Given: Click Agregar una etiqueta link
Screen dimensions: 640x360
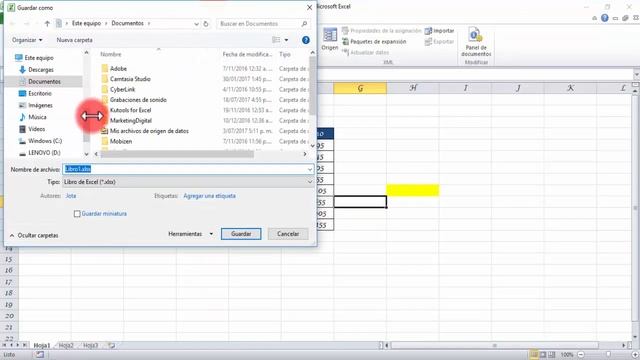Looking at the screenshot, I should pos(209,196).
